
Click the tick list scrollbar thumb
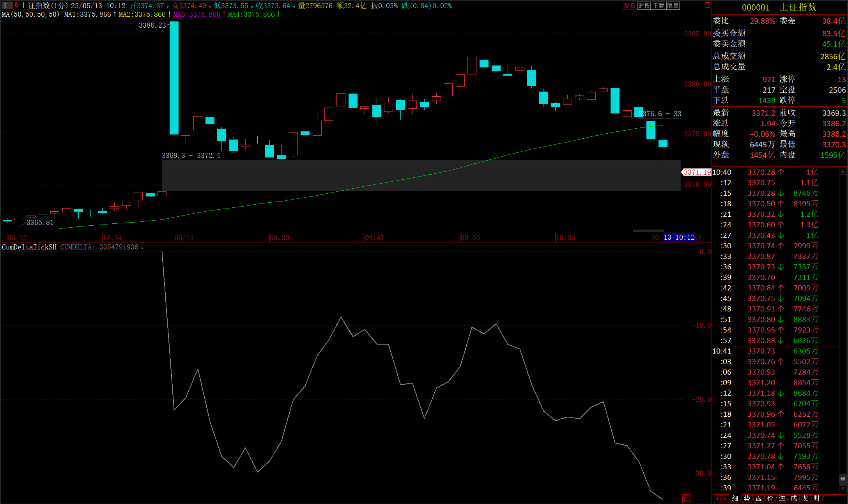[x=843, y=479]
